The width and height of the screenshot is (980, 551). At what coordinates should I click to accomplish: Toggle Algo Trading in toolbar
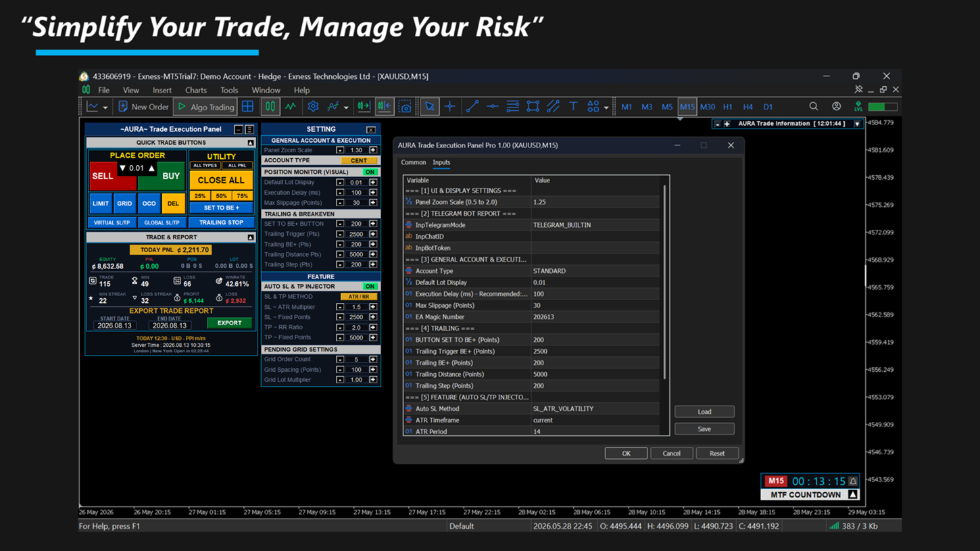click(205, 107)
